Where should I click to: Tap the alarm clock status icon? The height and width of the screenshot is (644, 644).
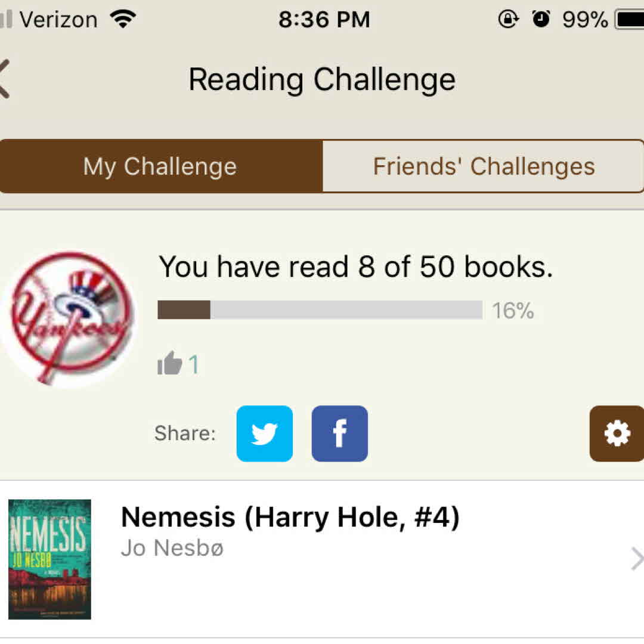pyautogui.click(x=541, y=20)
